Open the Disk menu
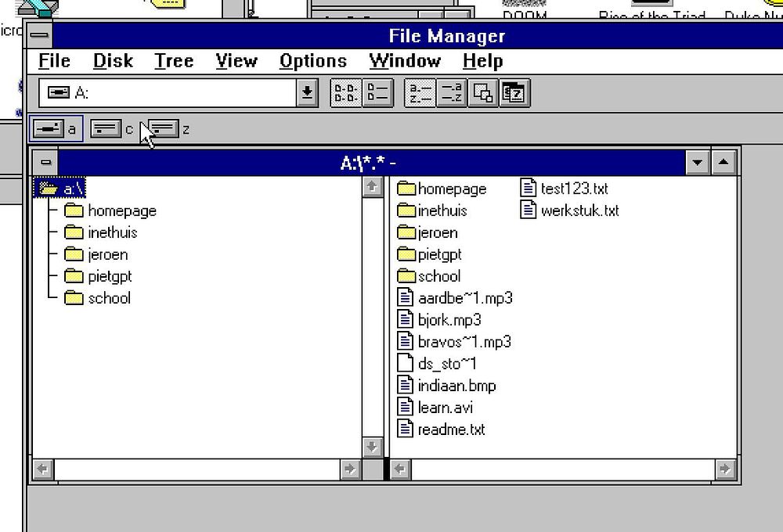Viewport: 783px width, 532px height. click(x=113, y=61)
